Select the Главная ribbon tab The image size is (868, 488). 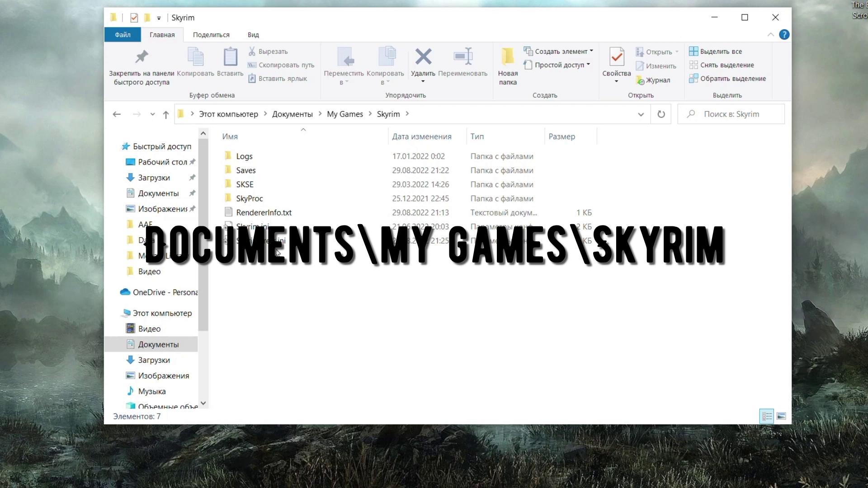pyautogui.click(x=162, y=35)
